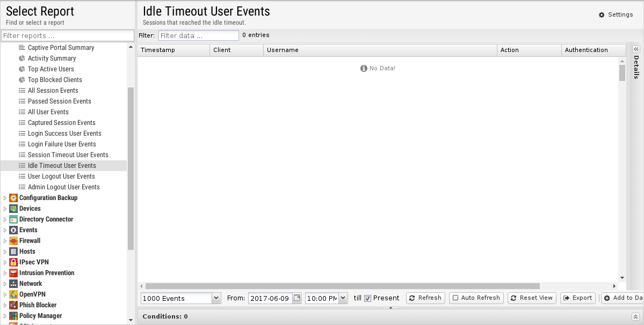Image resolution: width=644 pixels, height=325 pixels.
Task: Uncheck the Present checkbox
Action: [x=367, y=298]
